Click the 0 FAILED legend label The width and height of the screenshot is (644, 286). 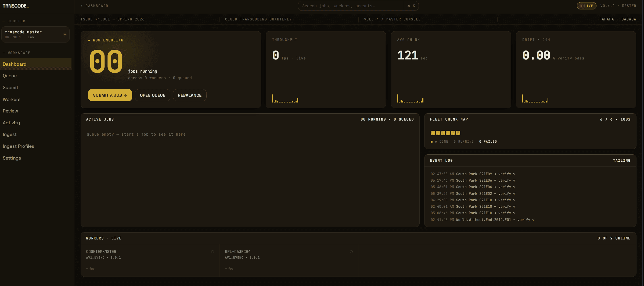[x=488, y=142]
